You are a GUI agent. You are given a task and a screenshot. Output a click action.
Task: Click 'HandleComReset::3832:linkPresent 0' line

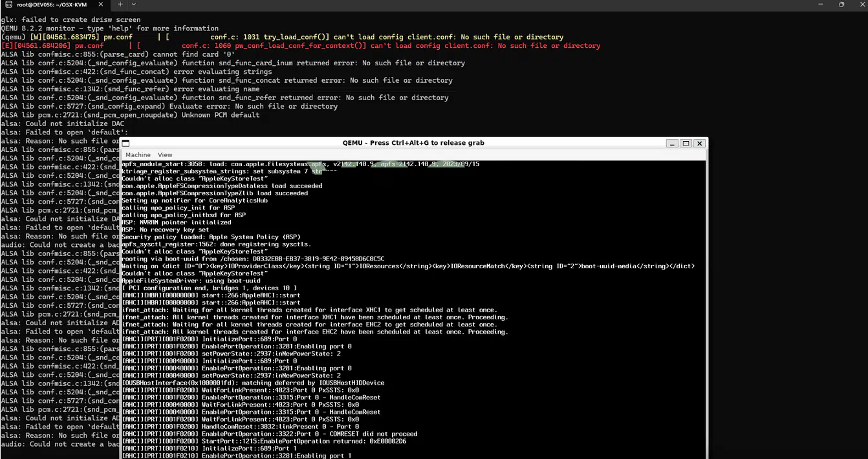(241, 427)
